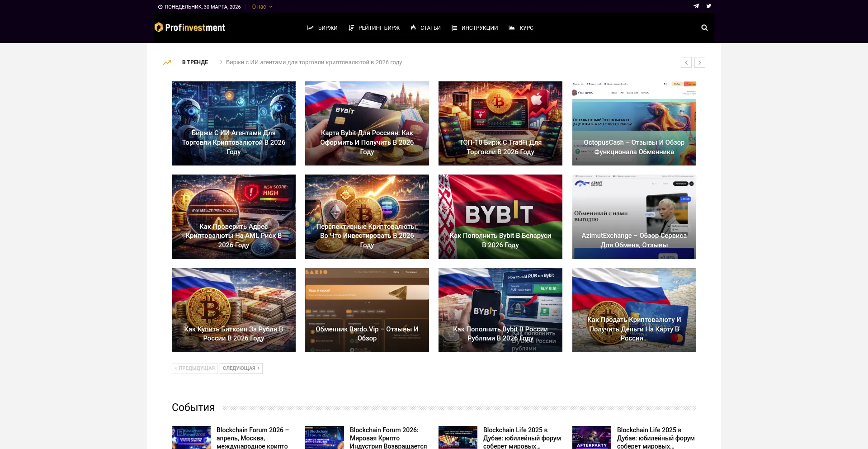Open Как Продать Криптовалюту article card

(634, 310)
